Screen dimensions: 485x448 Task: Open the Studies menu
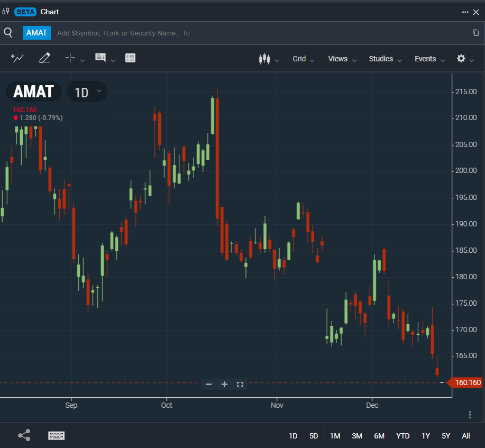[x=385, y=59]
